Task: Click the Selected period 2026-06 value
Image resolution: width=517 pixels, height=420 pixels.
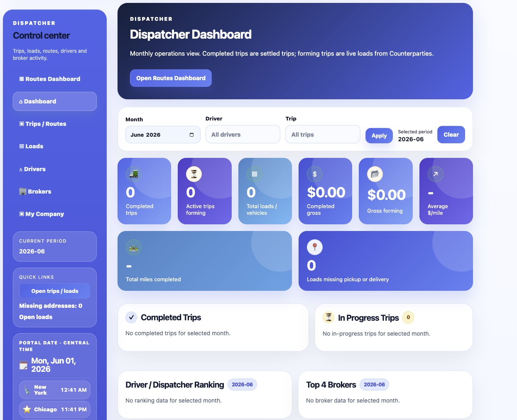Action: (411, 139)
